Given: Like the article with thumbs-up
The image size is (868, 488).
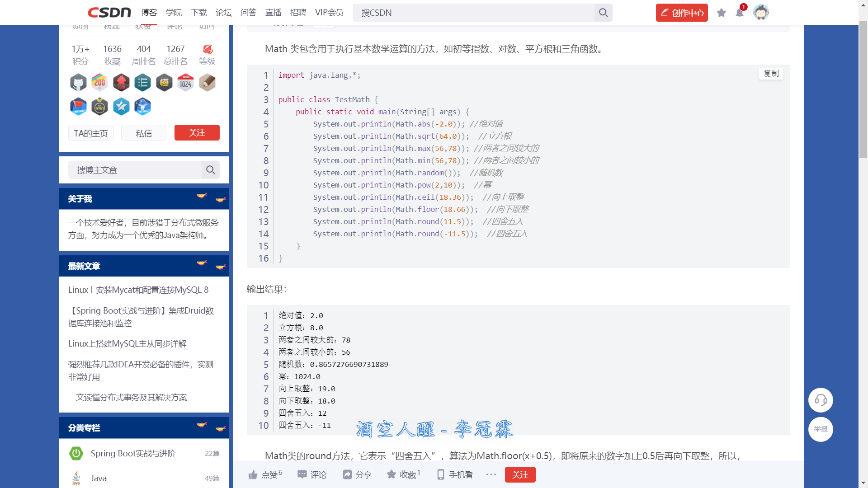Looking at the screenshot, I should click(x=253, y=474).
